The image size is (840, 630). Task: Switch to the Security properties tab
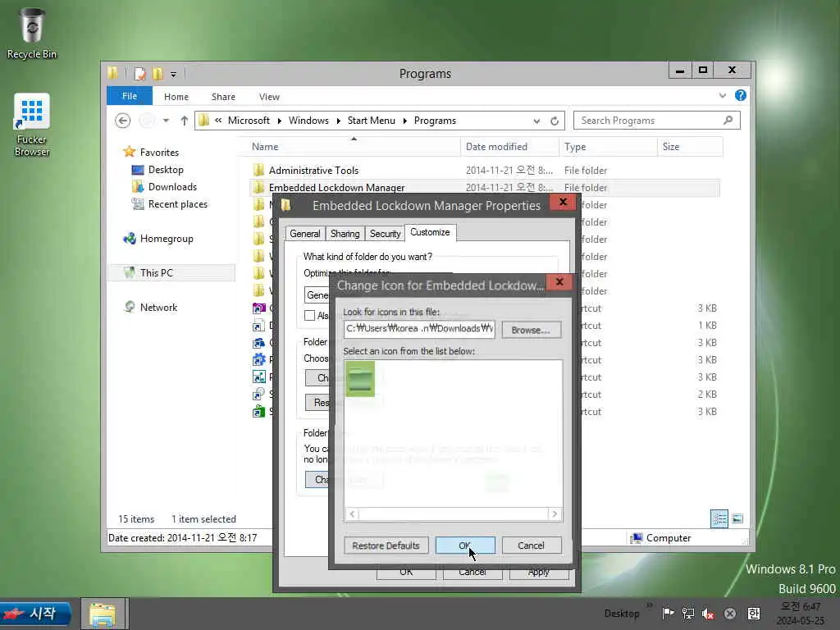(385, 234)
